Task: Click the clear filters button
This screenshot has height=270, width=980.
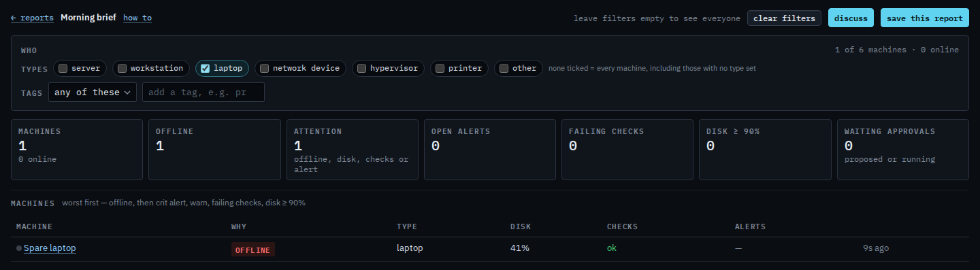Action: [x=784, y=18]
